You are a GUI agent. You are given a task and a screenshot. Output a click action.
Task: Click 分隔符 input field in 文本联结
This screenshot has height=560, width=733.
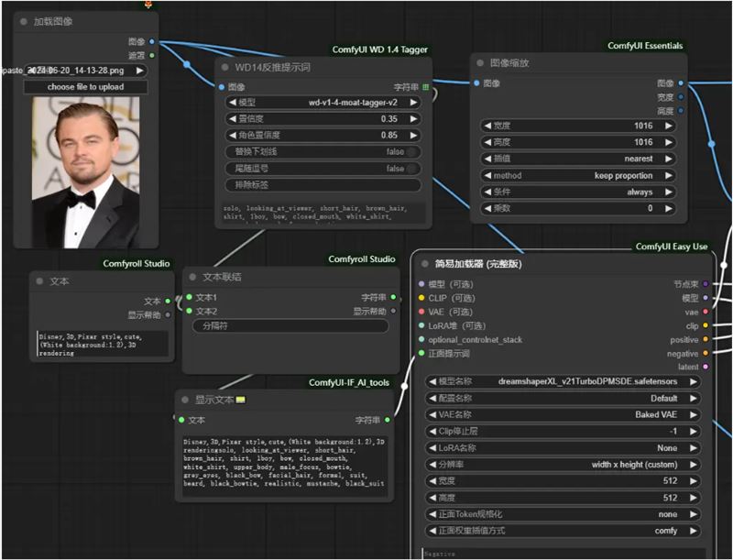(290, 325)
